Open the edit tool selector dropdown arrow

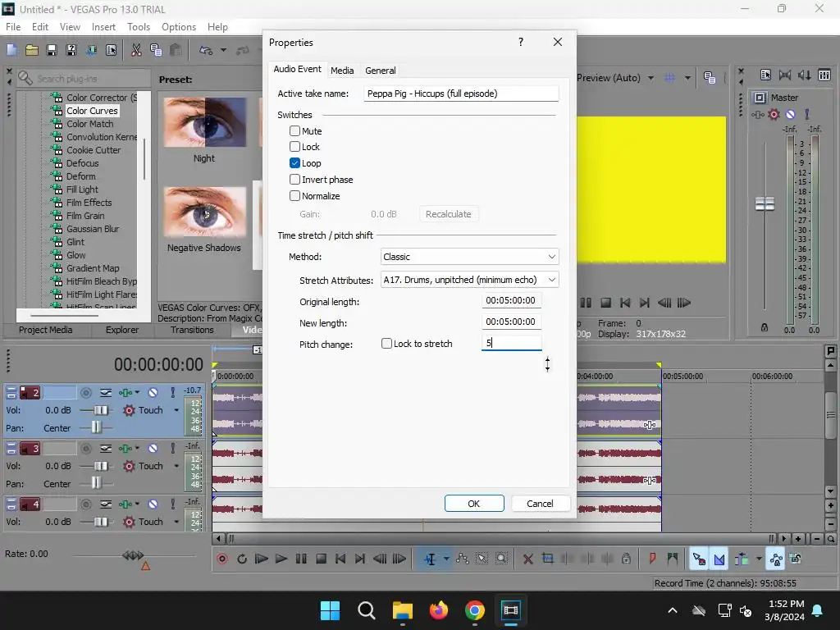(445, 559)
